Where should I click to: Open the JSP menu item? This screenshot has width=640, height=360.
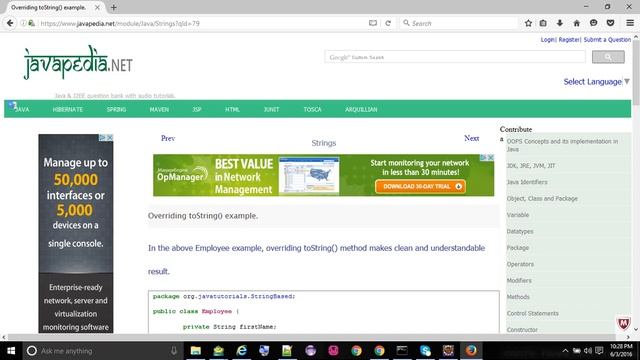(x=197, y=109)
